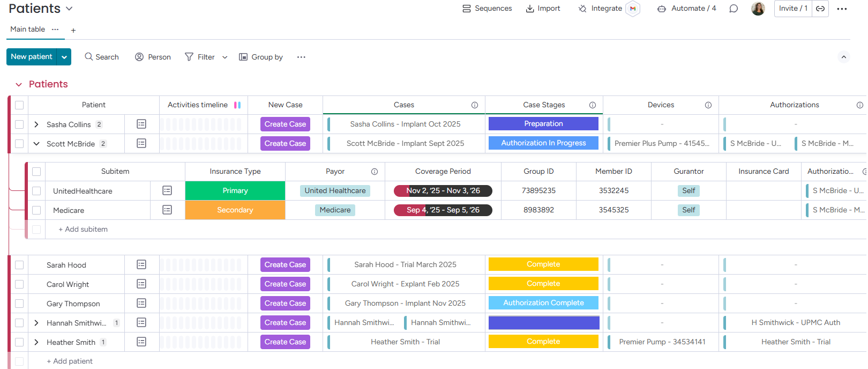Select the Main table tab
The width and height of the screenshot is (868, 369).
tap(28, 29)
